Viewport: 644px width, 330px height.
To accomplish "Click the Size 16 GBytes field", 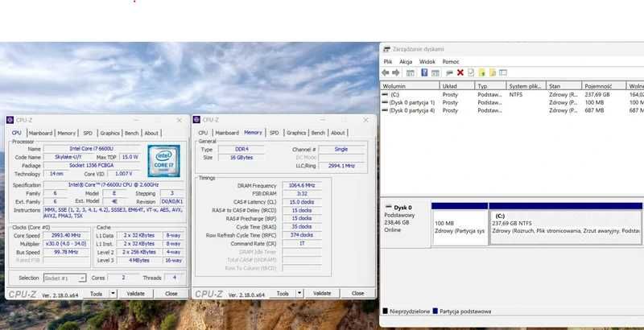I will (242, 157).
